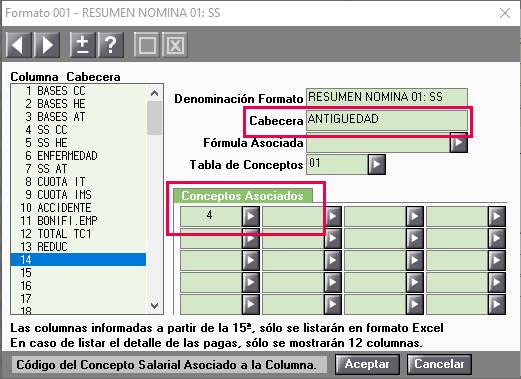Click the empty square toolbar icon
Viewport: 521px width, 379px height.
[x=147, y=44]
